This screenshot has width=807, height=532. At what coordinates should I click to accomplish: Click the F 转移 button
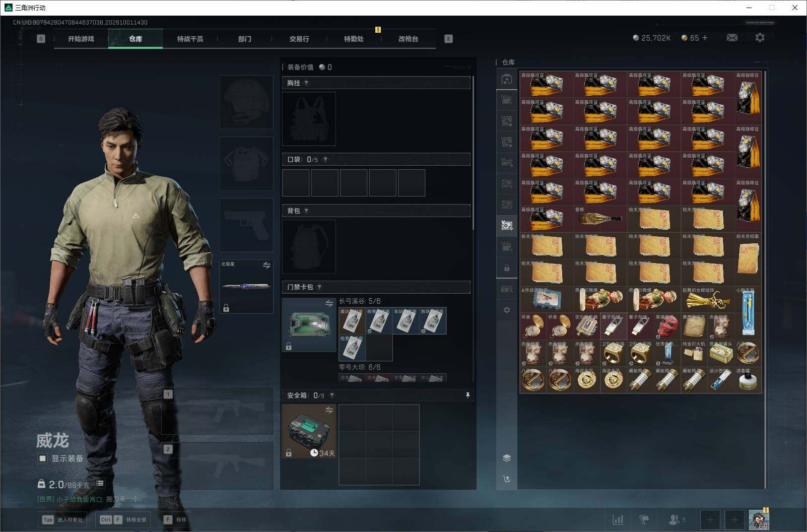point(175,519)
